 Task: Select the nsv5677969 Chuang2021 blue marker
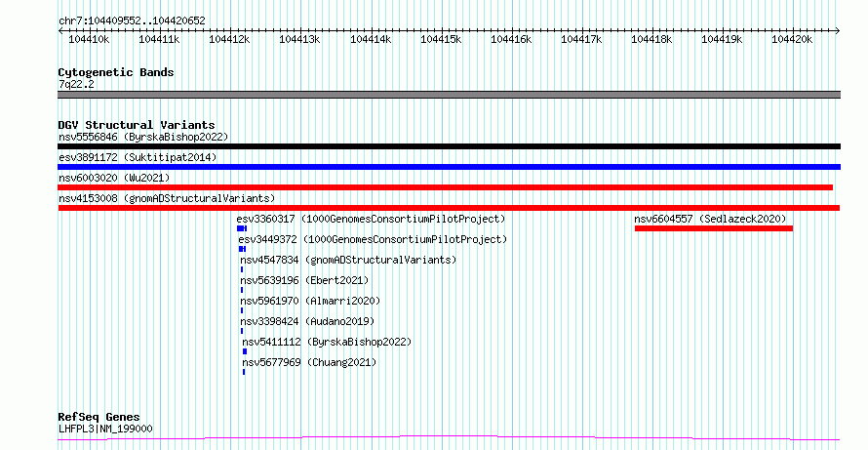tap(244, 372)
